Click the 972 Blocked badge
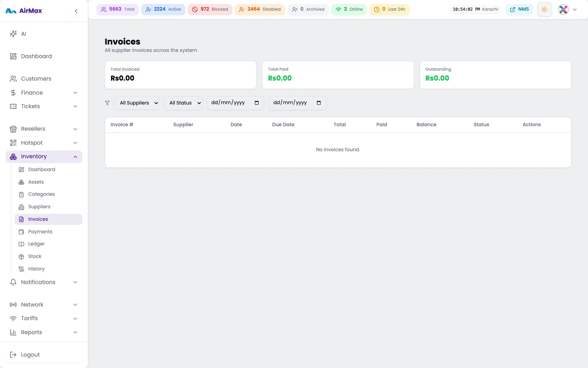588x368 pixels. [210, 9]
